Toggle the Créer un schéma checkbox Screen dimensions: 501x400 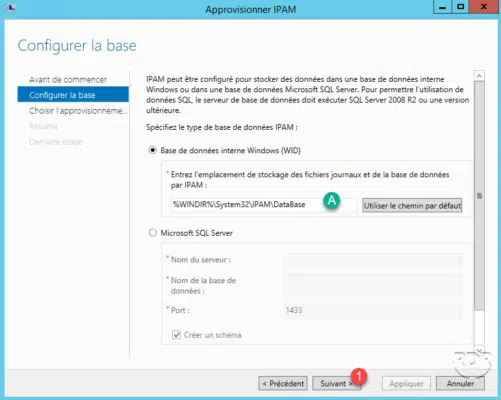[x=176, y=335]
